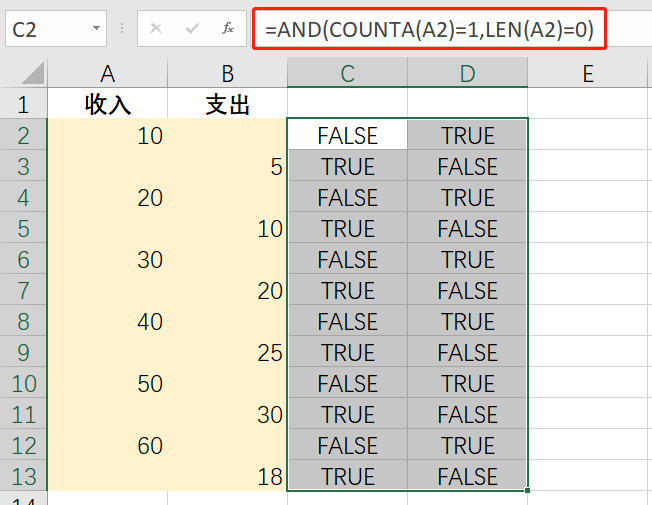The image size is (652, 505).
Task: Click the 支出 header cell
Action: [227, 103]
